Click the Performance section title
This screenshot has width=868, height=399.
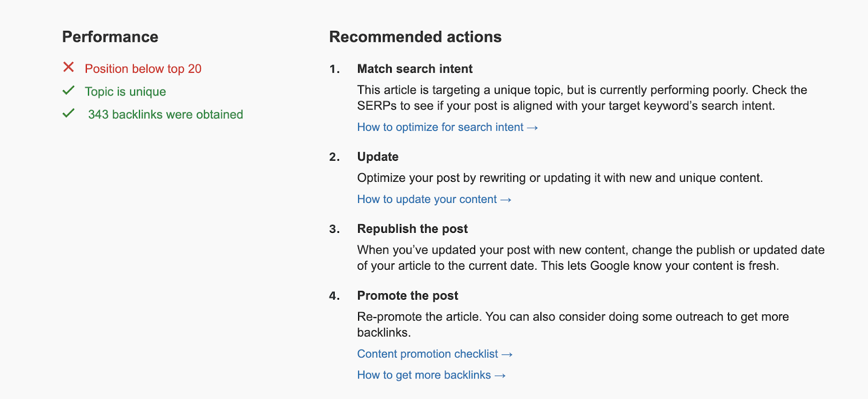coord(110,37)
